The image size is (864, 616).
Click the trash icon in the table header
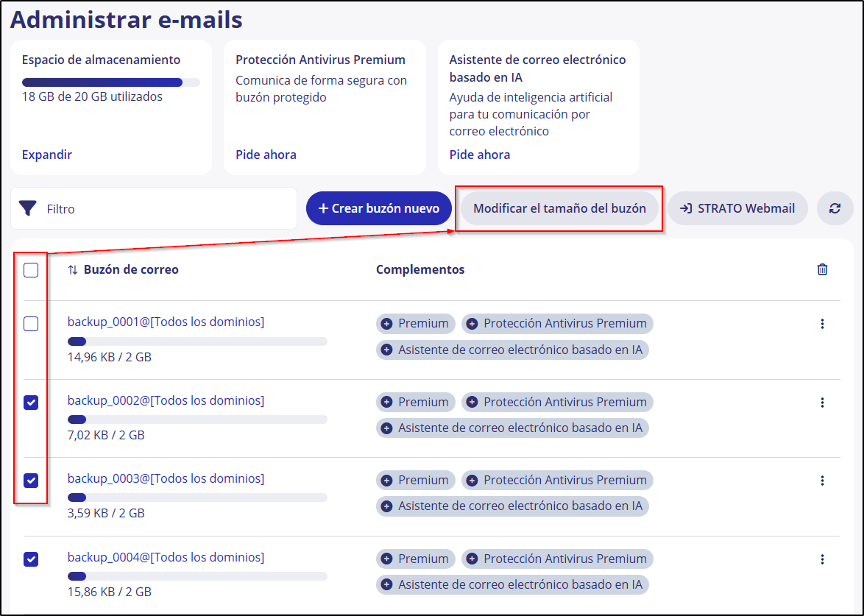822,269
